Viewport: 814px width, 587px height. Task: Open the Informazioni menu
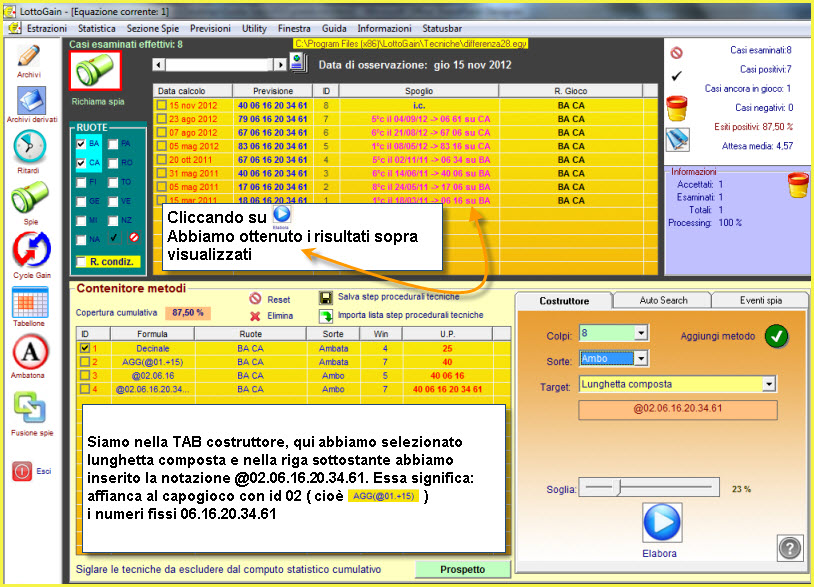point(384,29)
